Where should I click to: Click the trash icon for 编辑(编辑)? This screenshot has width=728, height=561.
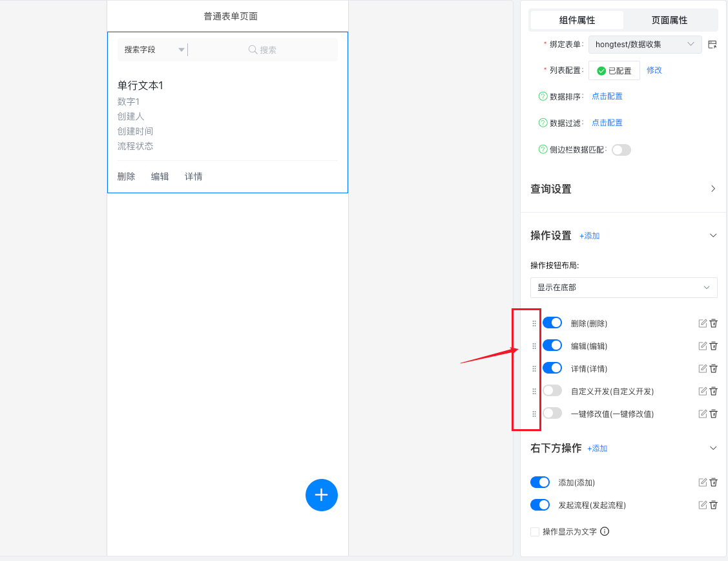(x=714, y=346)
